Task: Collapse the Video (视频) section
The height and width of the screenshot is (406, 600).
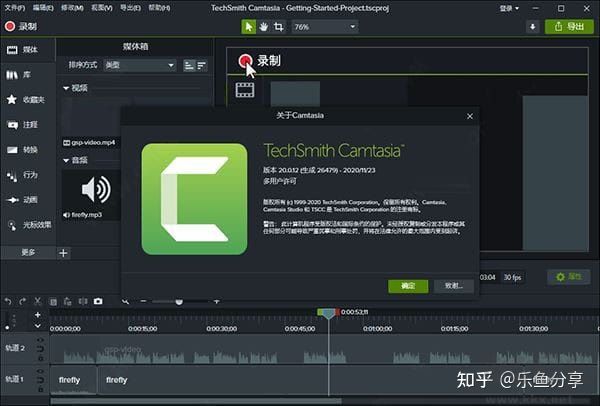Action: pos(66,88)
